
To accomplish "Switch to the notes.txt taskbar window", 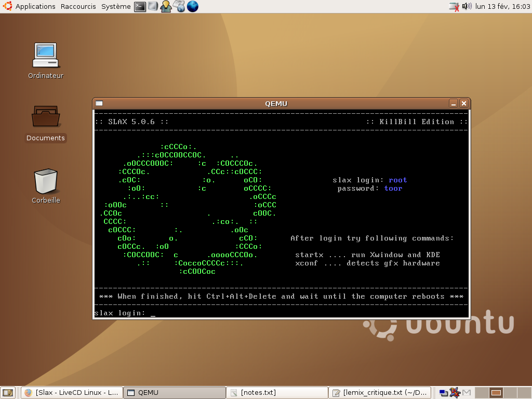I will point(277,393).
